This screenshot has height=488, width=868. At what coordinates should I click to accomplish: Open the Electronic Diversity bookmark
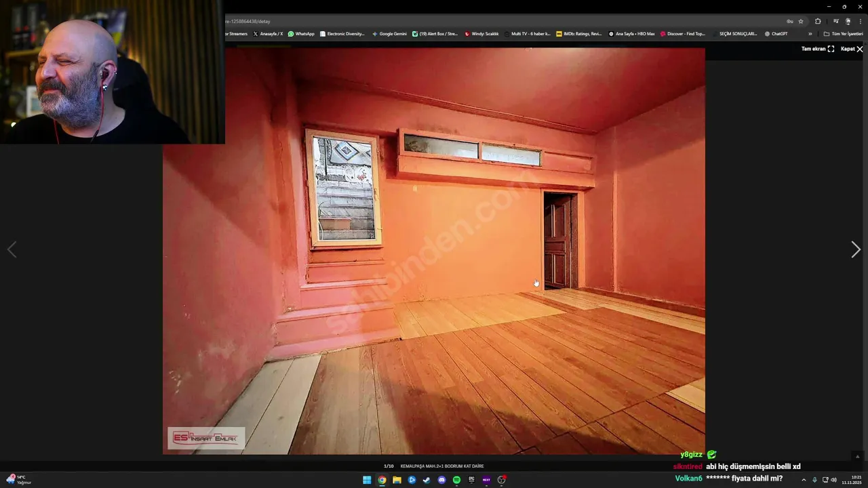[342, 33]
